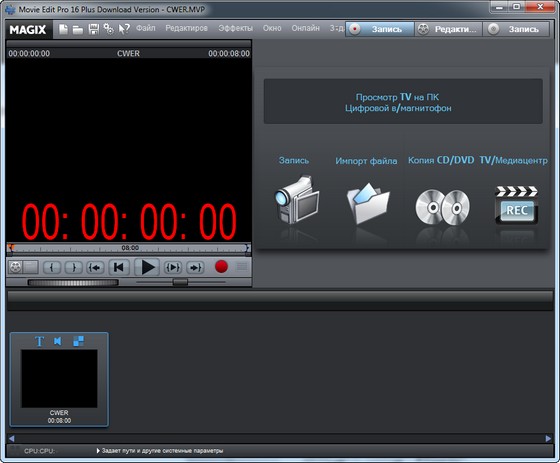
Task: Open title editor with the T icon on CWER scene
Action: pyautogui.click(x=39, y=341)
